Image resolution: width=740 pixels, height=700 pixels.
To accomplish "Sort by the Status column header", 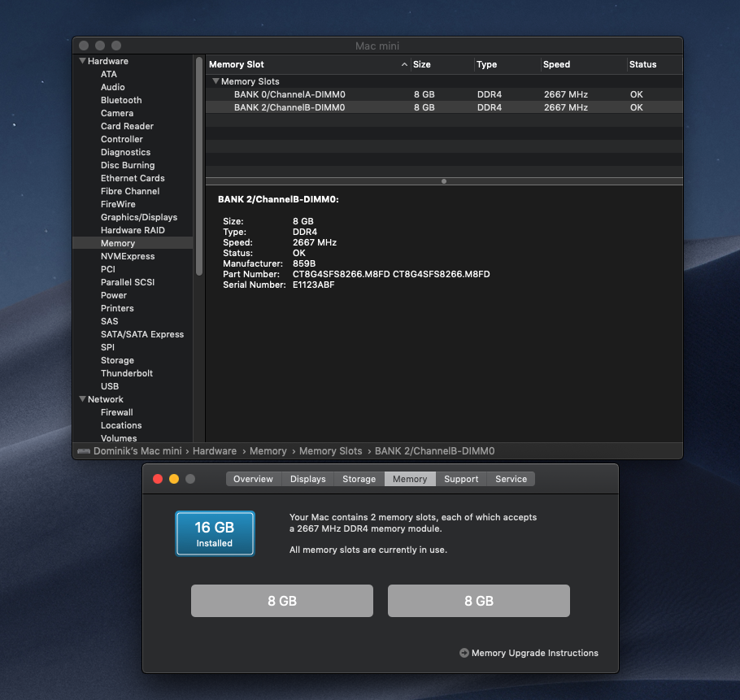I will point(655,64).
